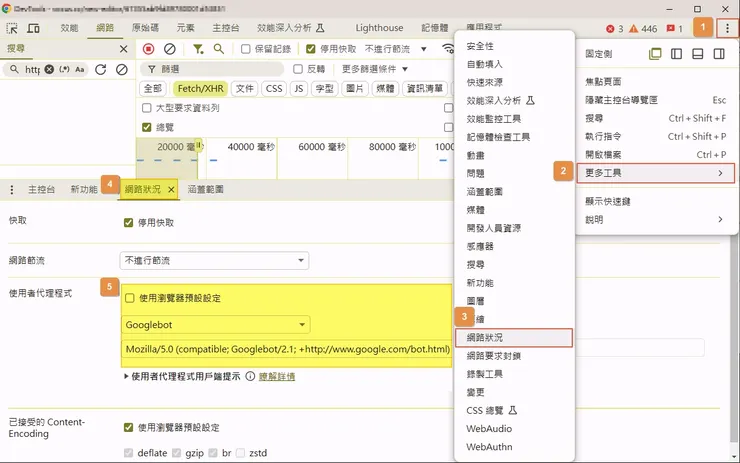740x463 pixels.
Task: Undock DevTools into separate window icon
Action: 655,54
